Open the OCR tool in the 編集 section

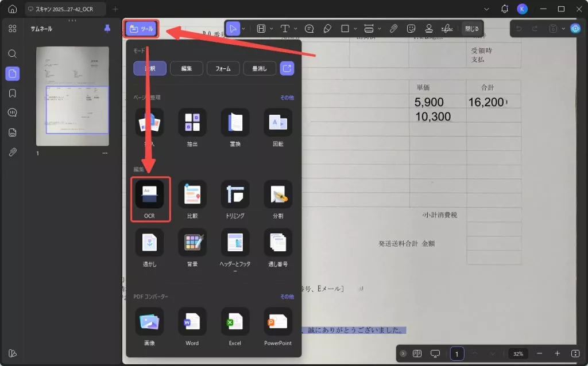coord(149,196)
